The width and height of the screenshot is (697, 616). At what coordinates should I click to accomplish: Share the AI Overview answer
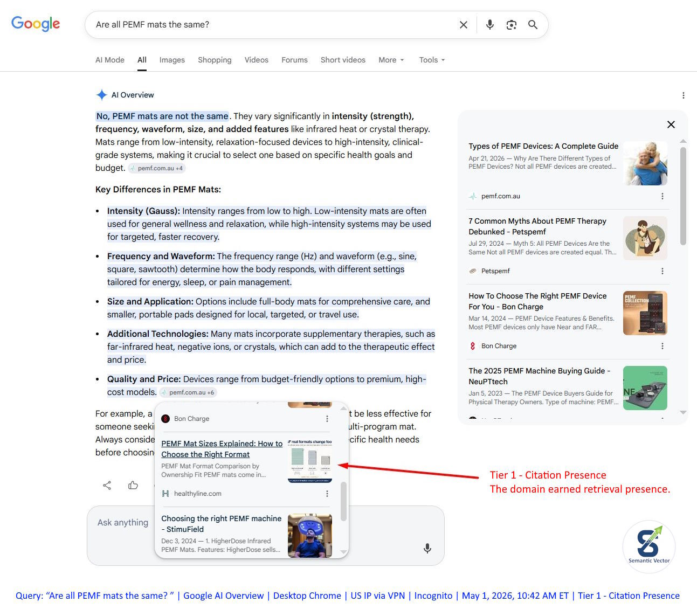coord(107,486)
